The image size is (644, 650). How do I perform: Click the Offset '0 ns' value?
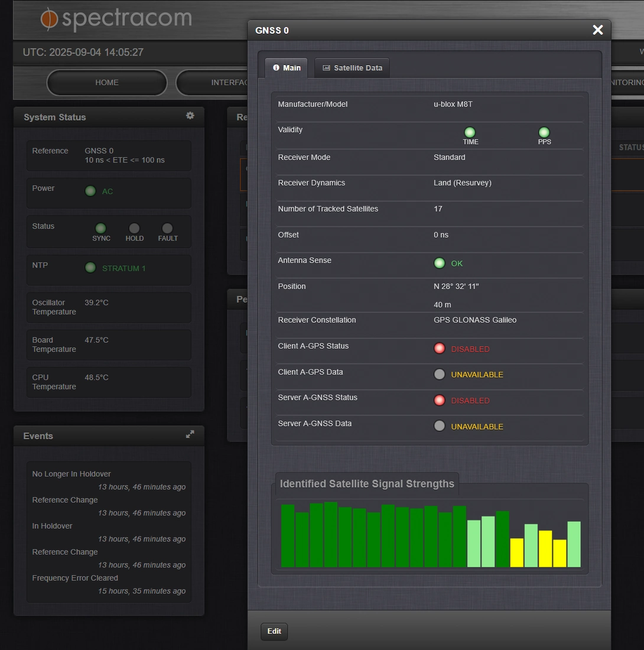point(441,235)
